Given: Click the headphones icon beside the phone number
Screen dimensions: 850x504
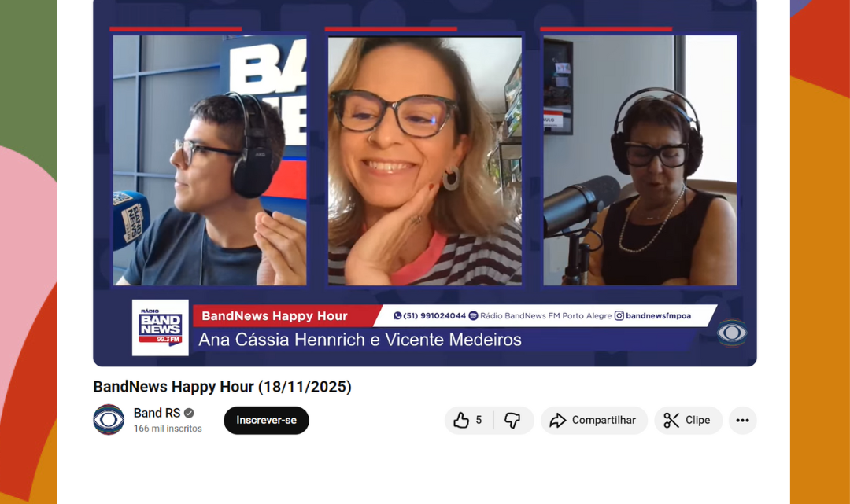Looking at the screenshot, I should pyautogui.click(x=473, y=316).
